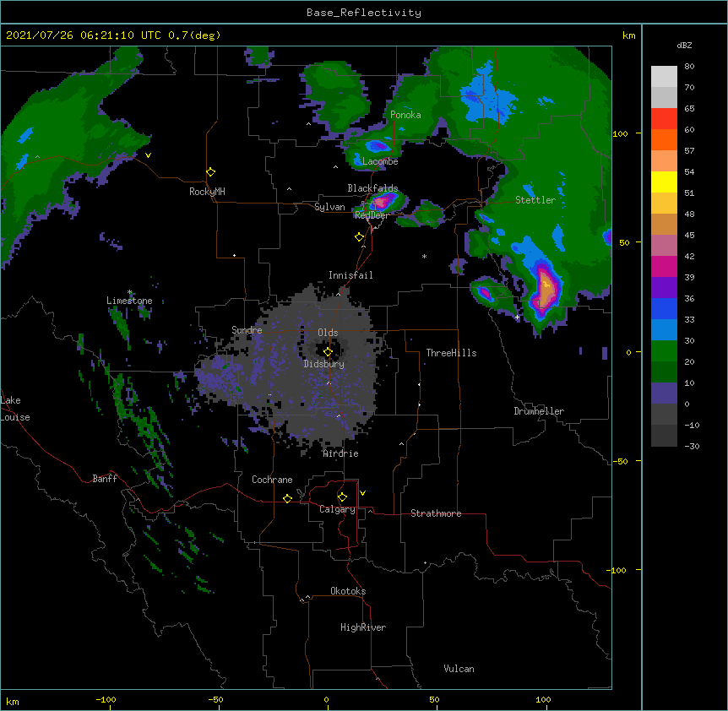The width and height of the screenshot is (728, 711).
Task: Select the radar site diamond between Olds and Didsbury
Action: coord(328,352)
